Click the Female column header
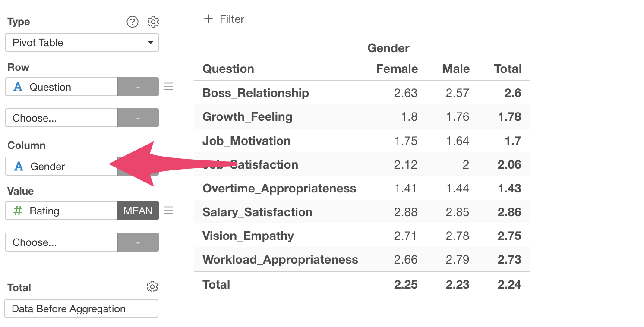 coord(397,69)
